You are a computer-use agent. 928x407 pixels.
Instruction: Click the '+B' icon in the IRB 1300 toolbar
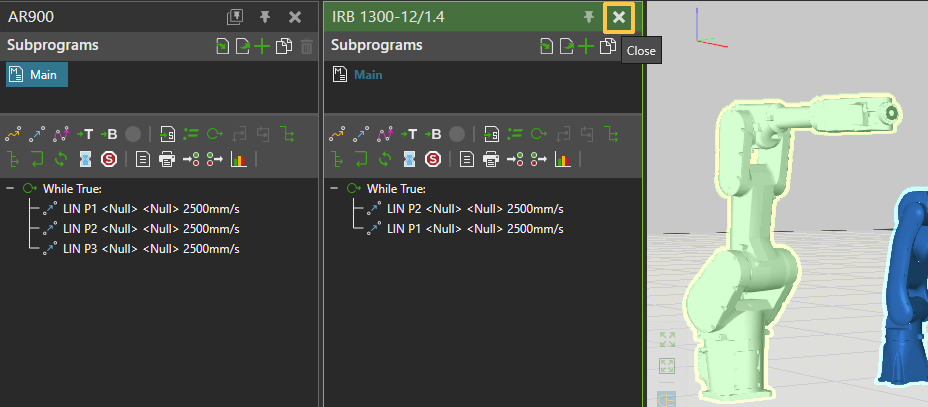(433, 134)
